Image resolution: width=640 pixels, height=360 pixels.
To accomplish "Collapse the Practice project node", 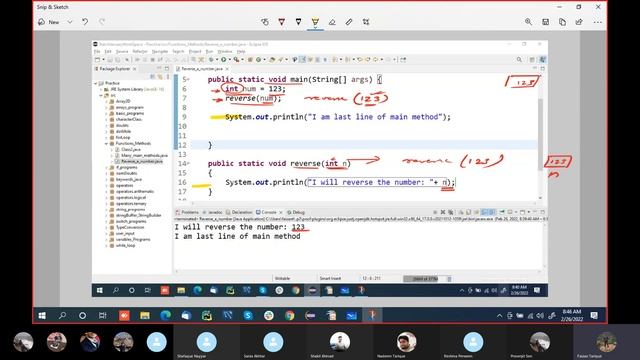I will pyautogui.click(x=96, y=83).
